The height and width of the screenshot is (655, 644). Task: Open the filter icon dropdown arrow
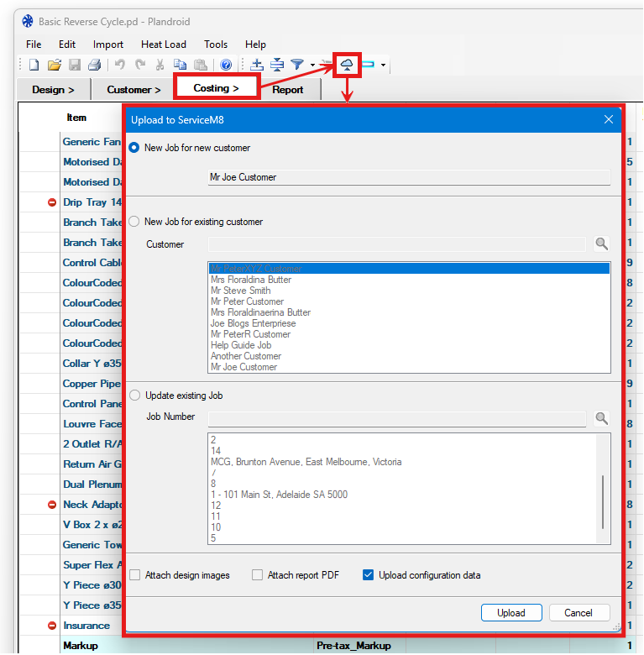pos(312,65)
